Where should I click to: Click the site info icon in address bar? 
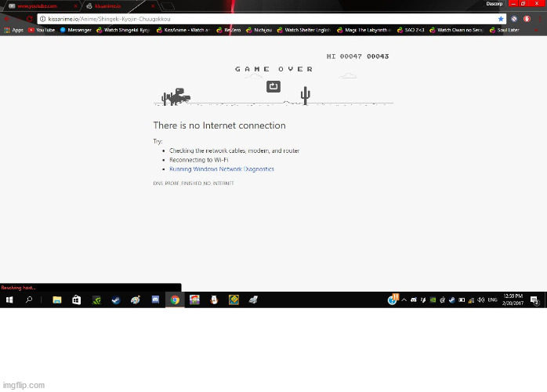[42, 19]
